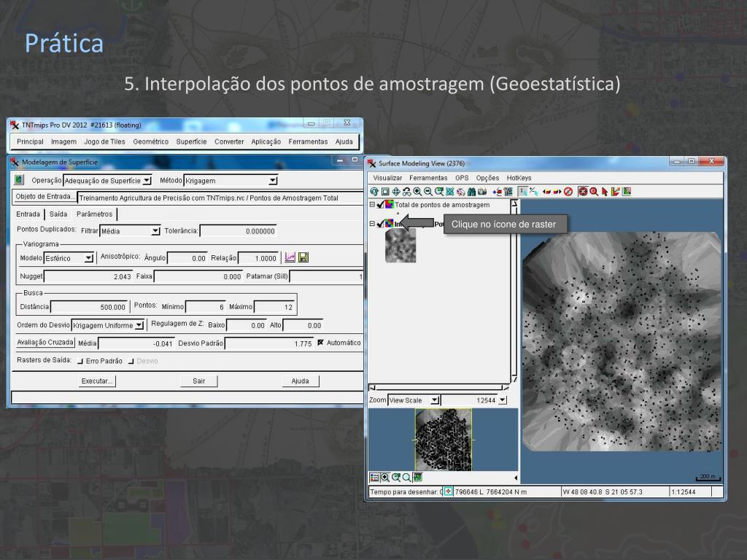Switch to the Parâmetros tab
The width and height of the screenshot is (747, 560).
(94, 214)
